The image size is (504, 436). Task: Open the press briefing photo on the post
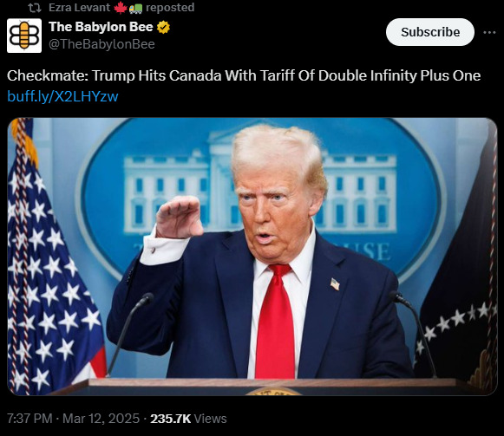tap(252, 257)
